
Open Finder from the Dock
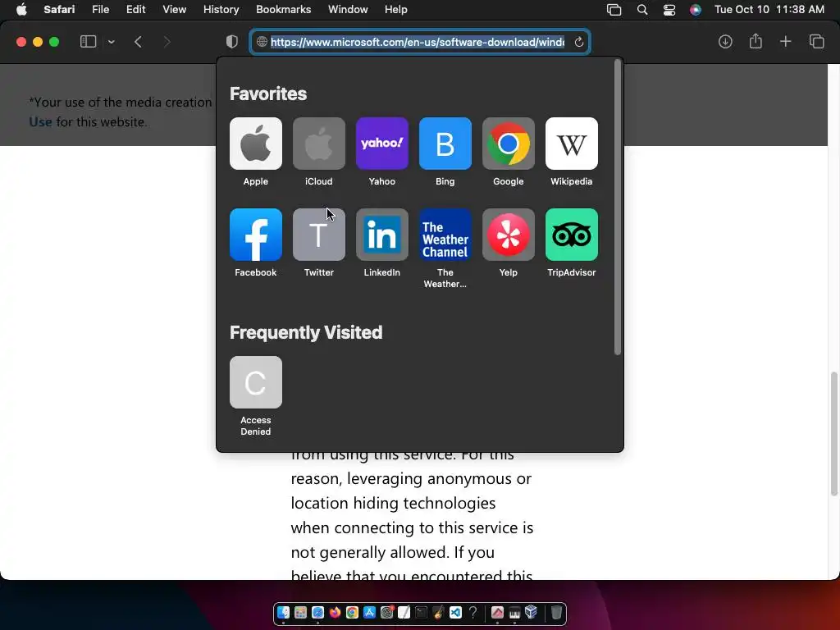[283, 612]
